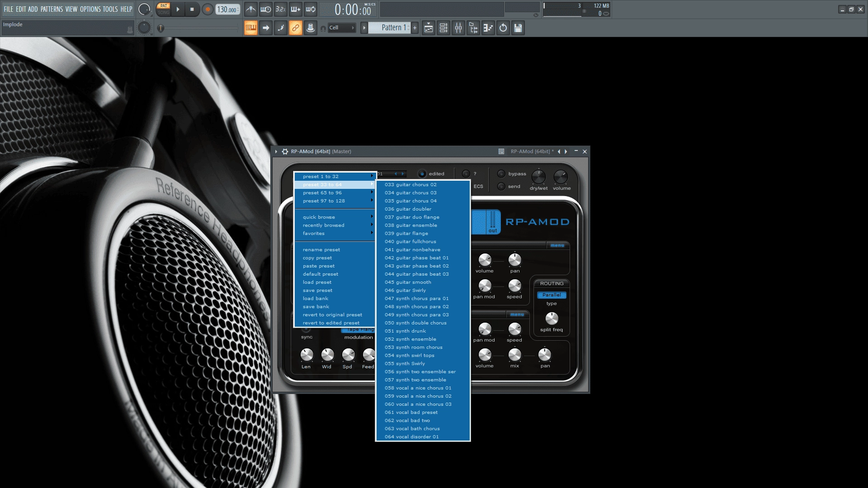Click the stamp tool icon
Screen dimensions: 868x488
click(311, 28)
